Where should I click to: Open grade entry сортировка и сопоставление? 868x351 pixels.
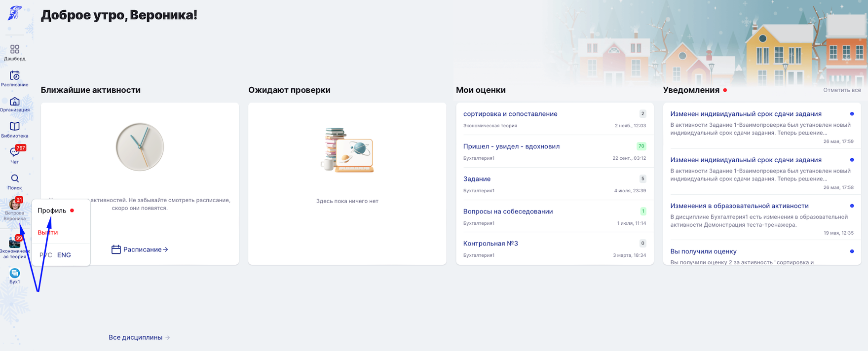pyautogui.click(x=510, y=114)
